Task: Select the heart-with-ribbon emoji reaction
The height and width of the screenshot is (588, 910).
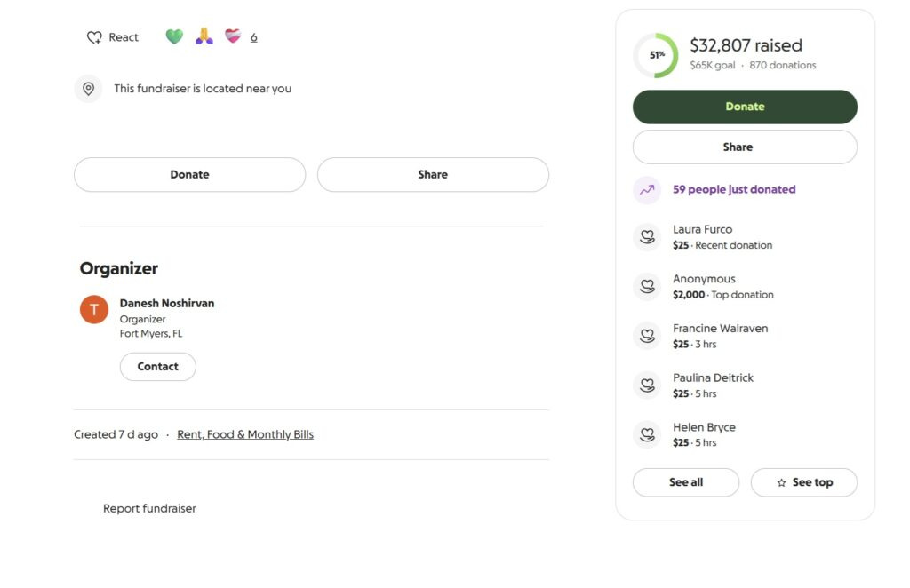Action: coord(232,36)
